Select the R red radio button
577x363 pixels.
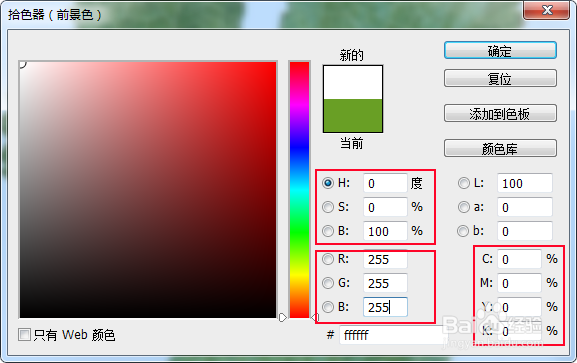(x=328, y=259)
